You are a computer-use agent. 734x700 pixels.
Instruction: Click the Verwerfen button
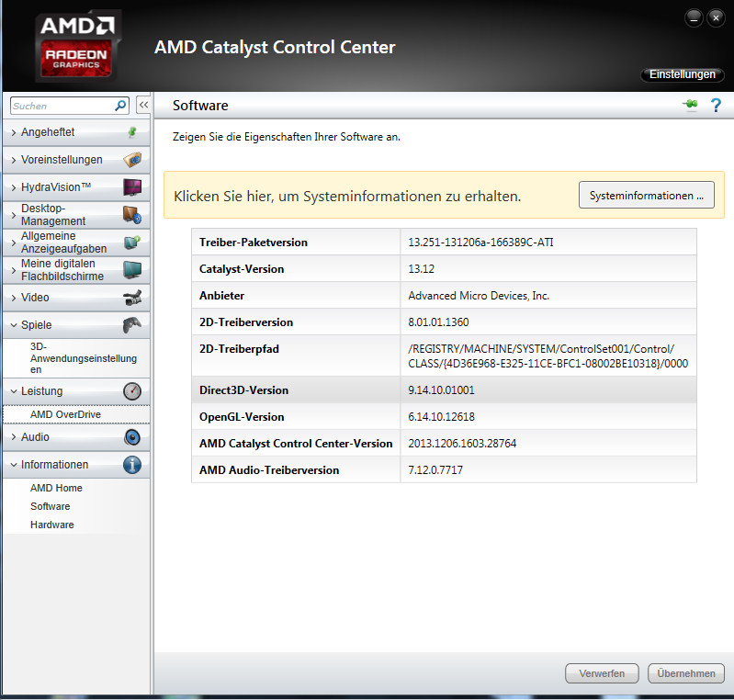click(602, 673)
